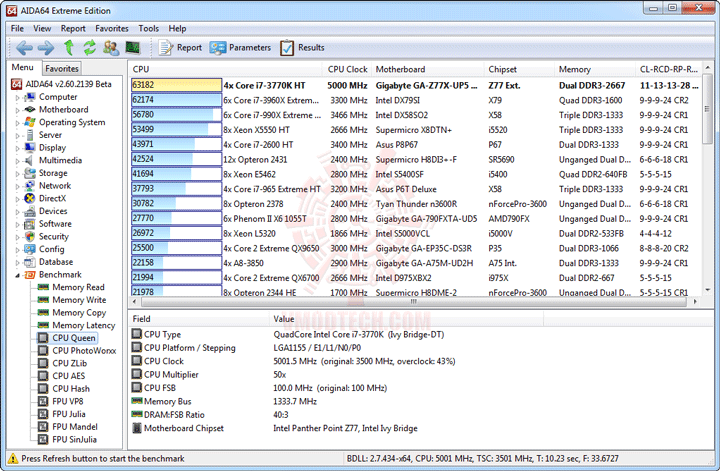The image size is (720, 471).
Task: Expand the Motherboard tree node
Action: [17, 110]
